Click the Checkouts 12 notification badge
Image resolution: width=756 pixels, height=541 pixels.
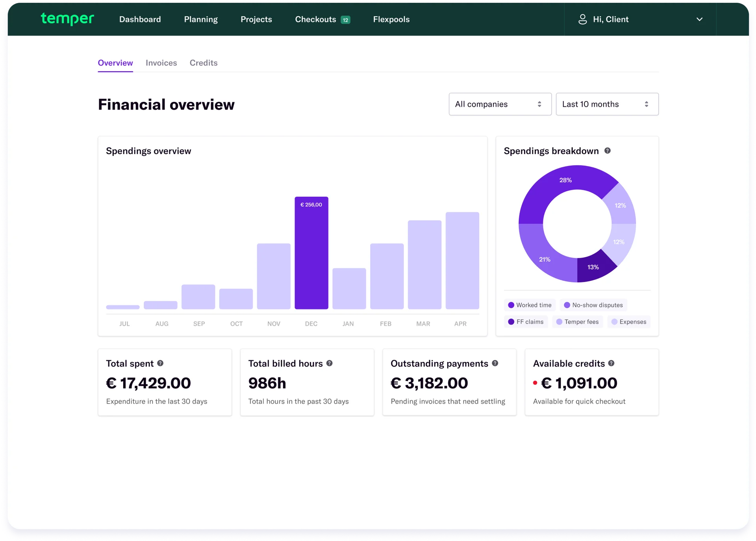(x=345, y=20)
